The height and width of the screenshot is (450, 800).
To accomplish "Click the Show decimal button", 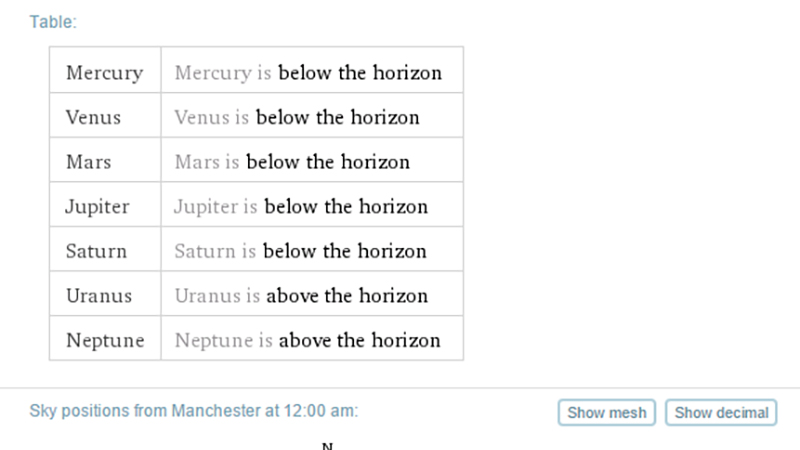I will point(721,412).
